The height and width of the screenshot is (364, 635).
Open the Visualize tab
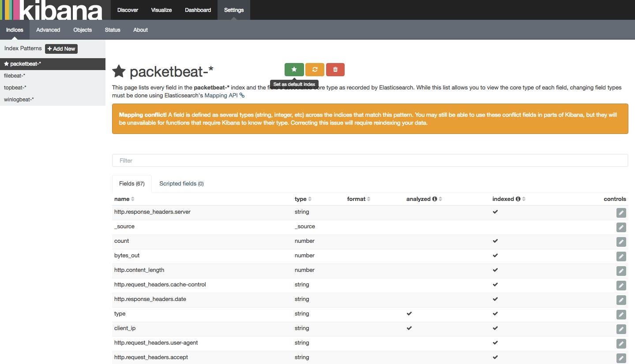point(162,10)
